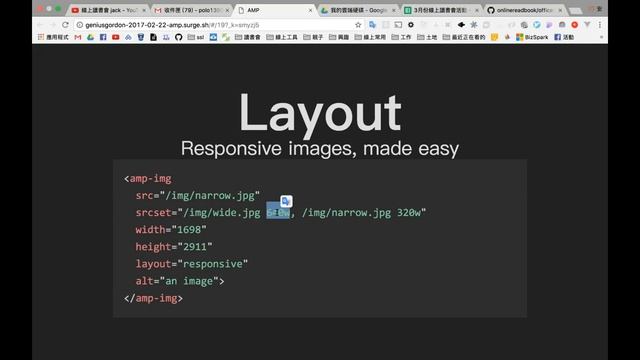Click the layout="responsive" code line
The height and width of the screenshot is (360, 640).
pyautogui.click(x=192, y=264)
